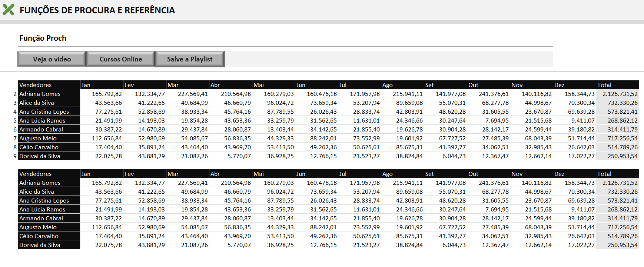Click row number 9 beside Dorival da Silva
Screen dimensions: 644x267
tap(15, 156)
